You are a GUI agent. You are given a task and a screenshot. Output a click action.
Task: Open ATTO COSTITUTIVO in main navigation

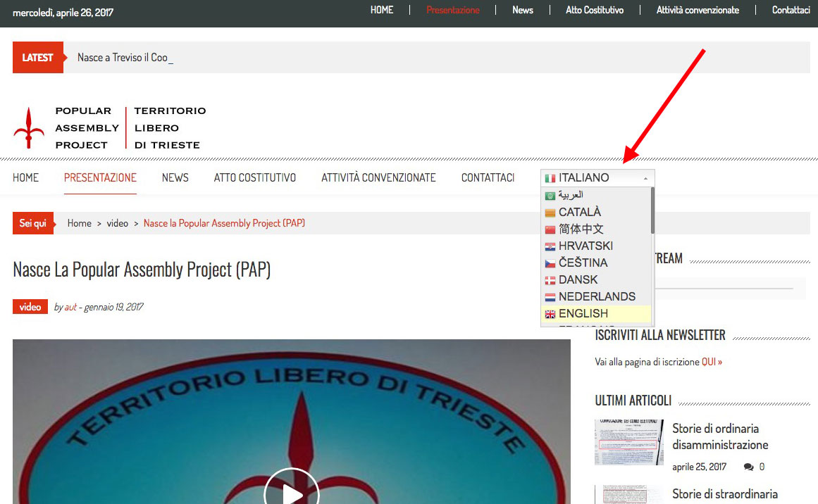tap(254, 177)
